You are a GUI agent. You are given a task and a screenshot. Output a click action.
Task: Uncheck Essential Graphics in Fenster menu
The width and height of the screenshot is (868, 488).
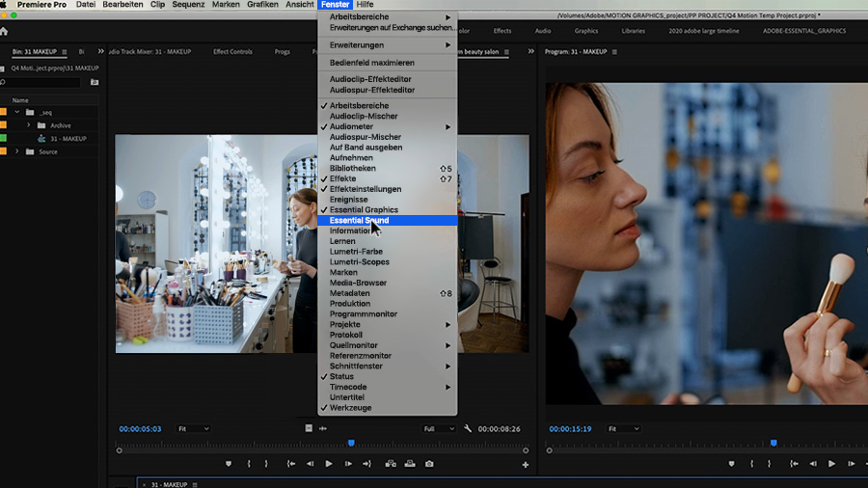pos(364,209)
